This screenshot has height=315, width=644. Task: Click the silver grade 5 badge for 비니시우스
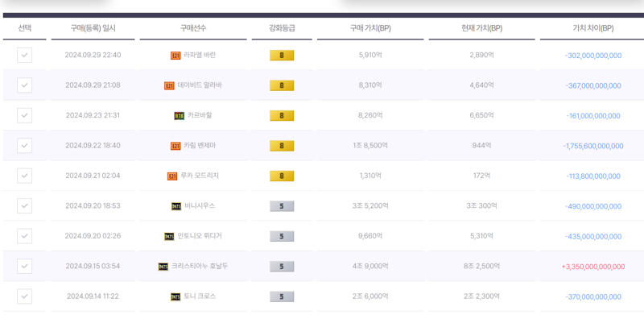point(282,206)
